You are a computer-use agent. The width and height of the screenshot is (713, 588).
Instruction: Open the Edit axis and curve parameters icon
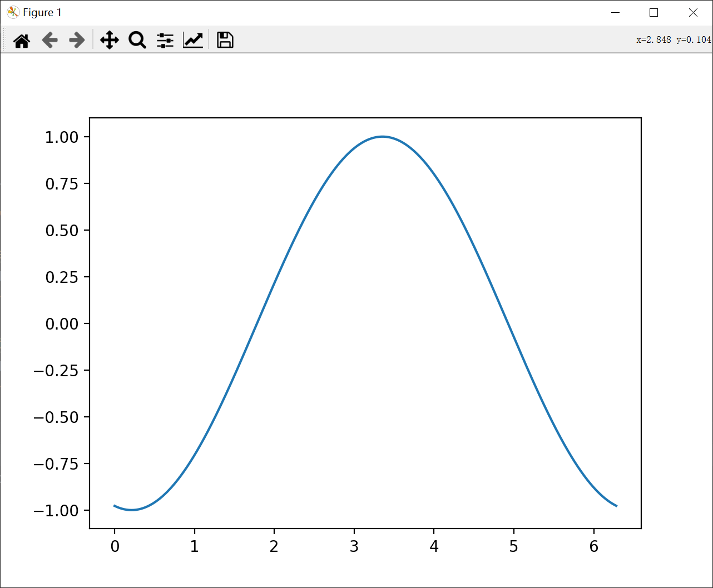[x=193, y=40]
